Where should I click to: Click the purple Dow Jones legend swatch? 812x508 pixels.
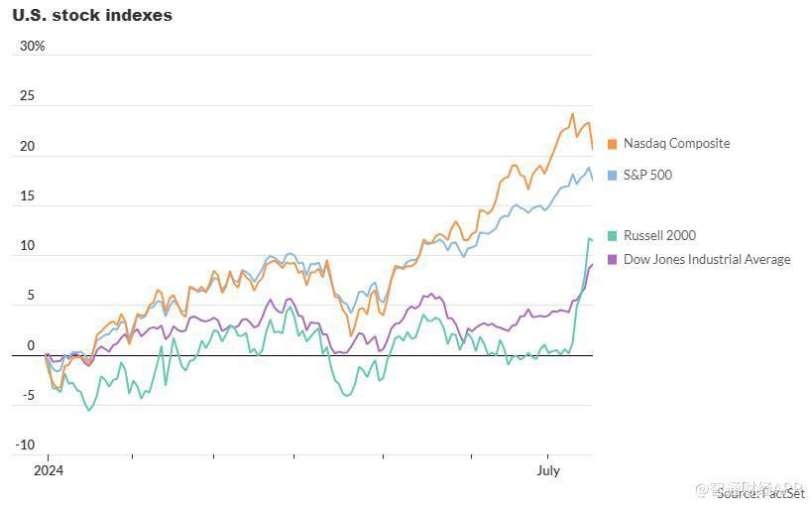pyautogui.click(x=612, y=260)
